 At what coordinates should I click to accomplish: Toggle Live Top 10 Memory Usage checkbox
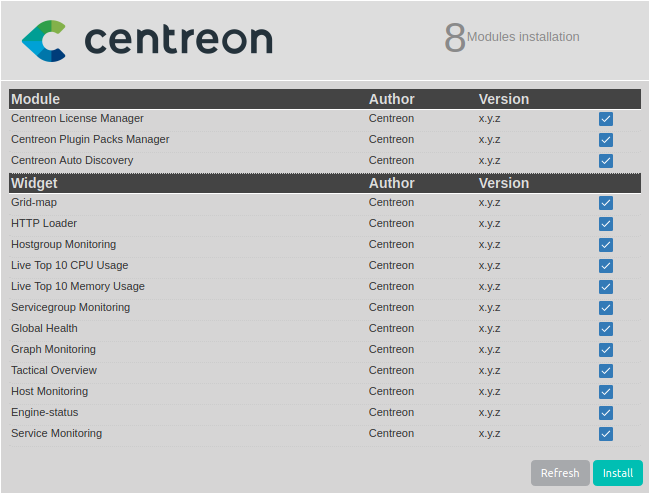(x=606, y=287)
